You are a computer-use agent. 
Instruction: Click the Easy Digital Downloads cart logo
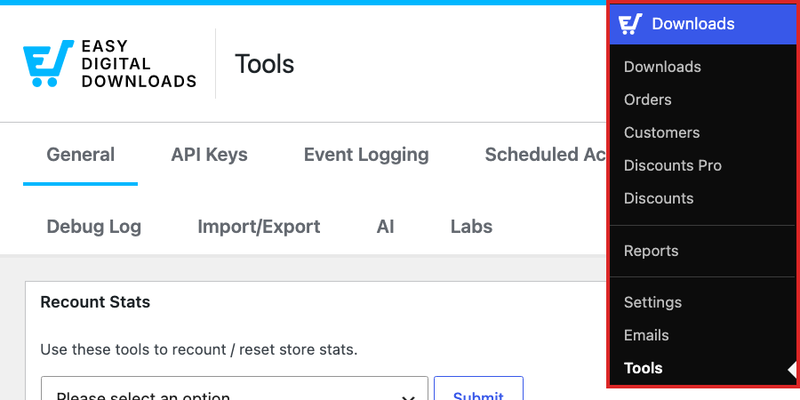[x=110, y=63]
